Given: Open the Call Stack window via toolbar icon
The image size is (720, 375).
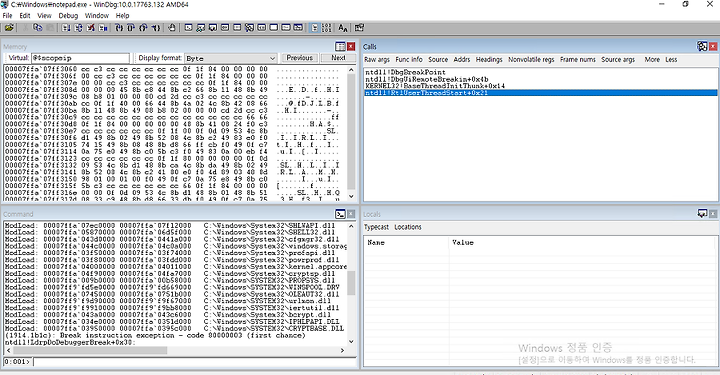Looking at the screenshot, I should click(x=249, y=28).
